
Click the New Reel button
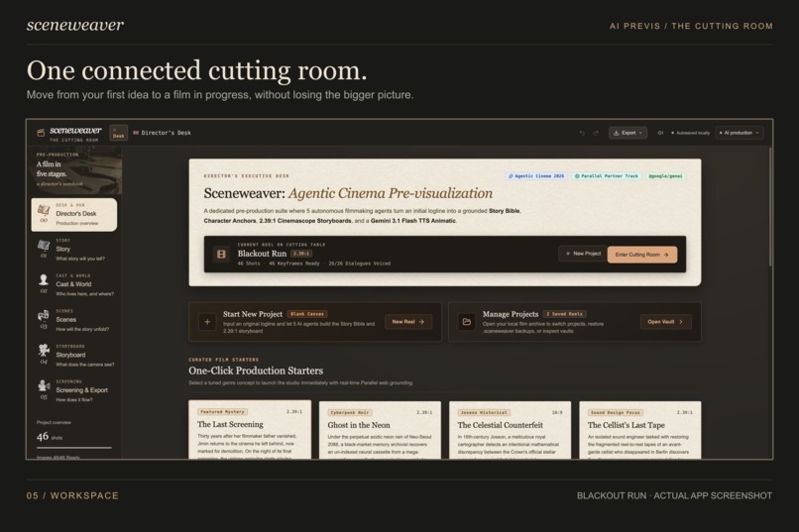[x=408, y=322]
